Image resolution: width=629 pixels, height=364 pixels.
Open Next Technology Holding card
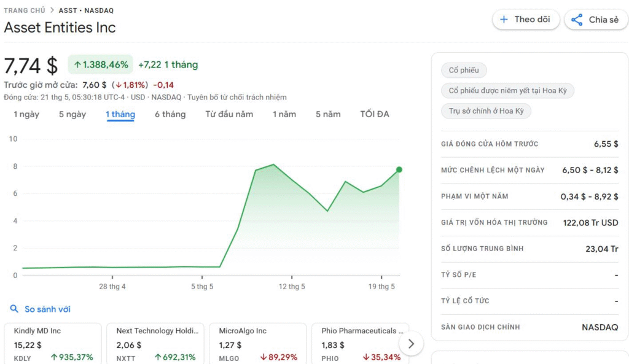[x=155, y=344]
